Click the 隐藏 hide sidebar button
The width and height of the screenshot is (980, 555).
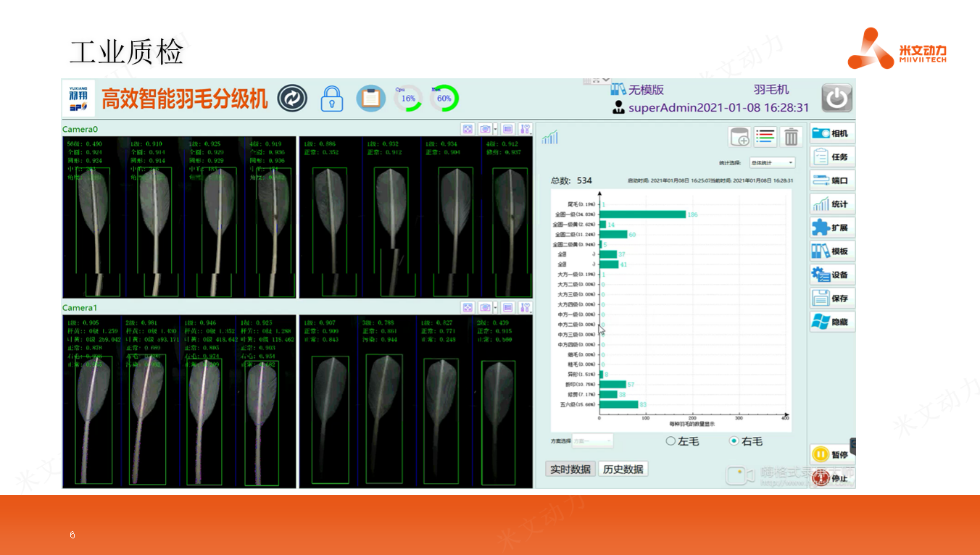tap(832, 322)
